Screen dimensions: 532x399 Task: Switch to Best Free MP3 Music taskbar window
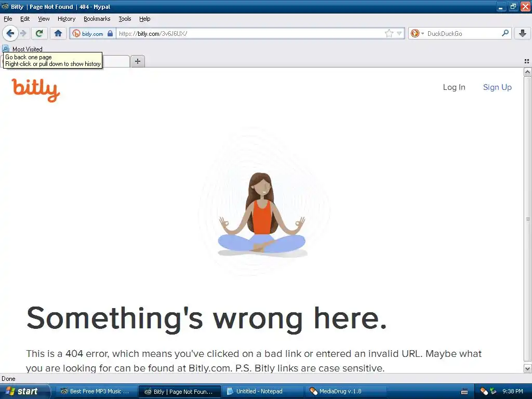[96, 391]
